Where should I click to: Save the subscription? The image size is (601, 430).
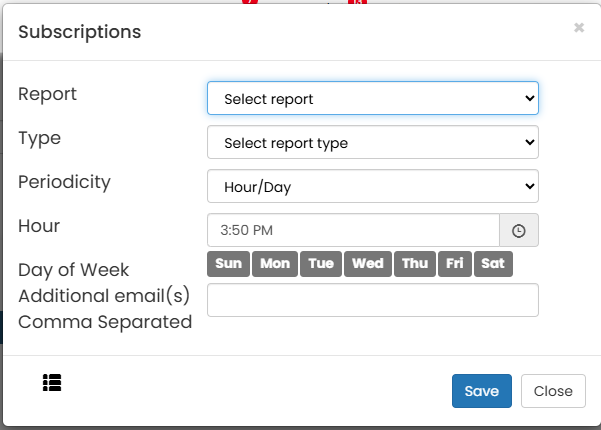point(482,391)
